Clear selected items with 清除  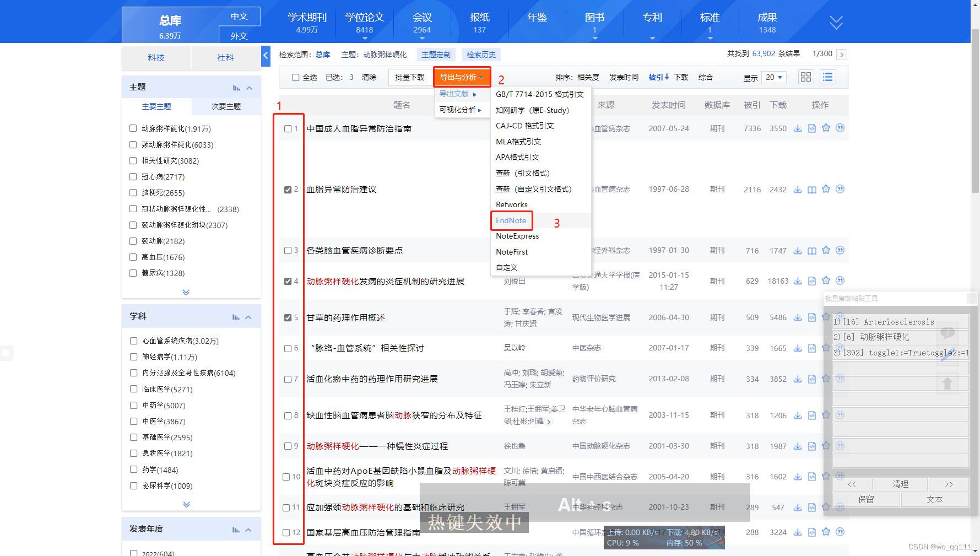point(369,77)
